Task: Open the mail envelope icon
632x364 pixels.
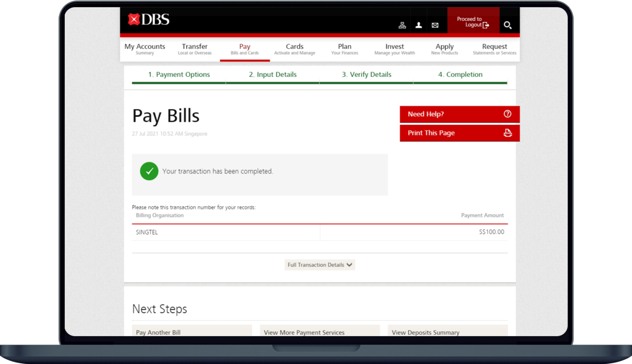Action: pyautogui.click(x=435, y=25)
